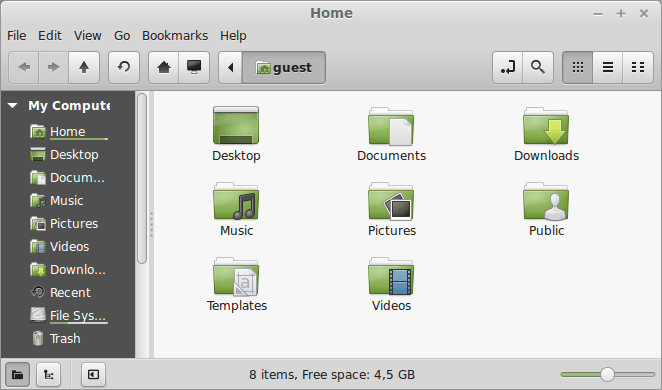Click the status text '8 items, Free space: 4,5 GB'

click(x=332, y=374)
